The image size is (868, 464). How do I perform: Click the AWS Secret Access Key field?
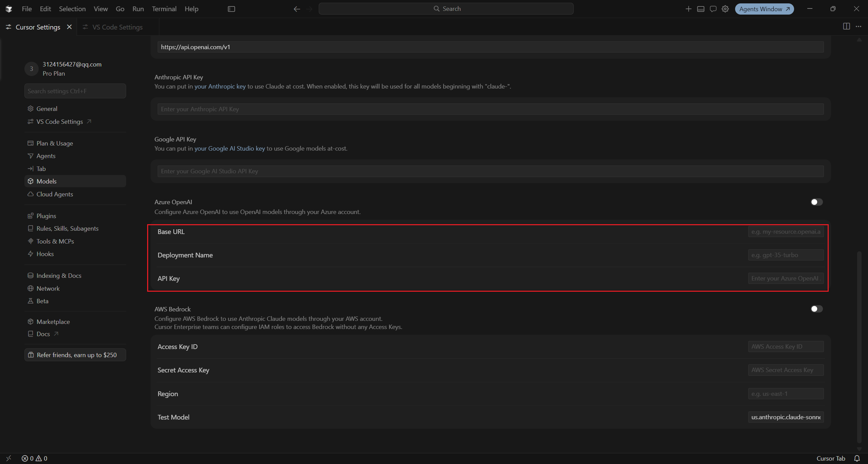pyautogui.click(x=786, y=370)
